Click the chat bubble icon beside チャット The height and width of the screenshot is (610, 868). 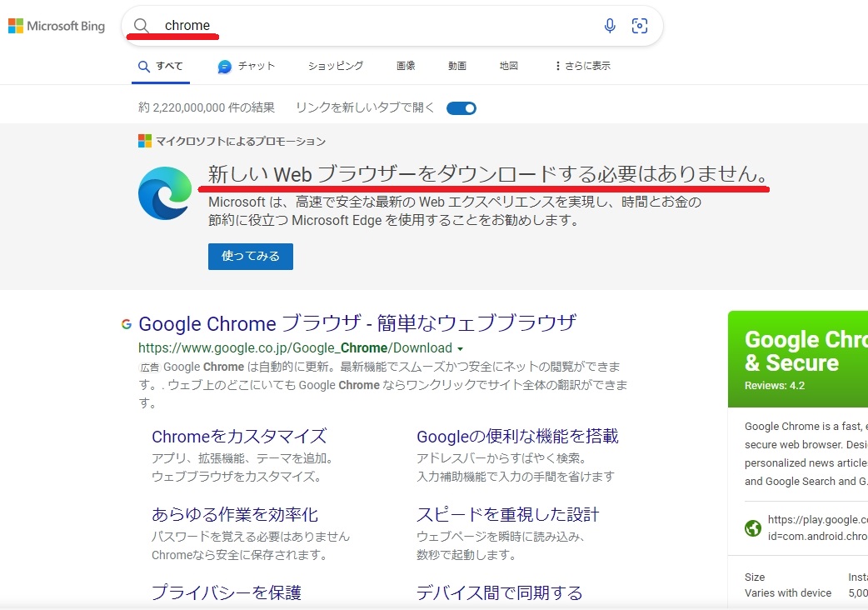[224, 67]
